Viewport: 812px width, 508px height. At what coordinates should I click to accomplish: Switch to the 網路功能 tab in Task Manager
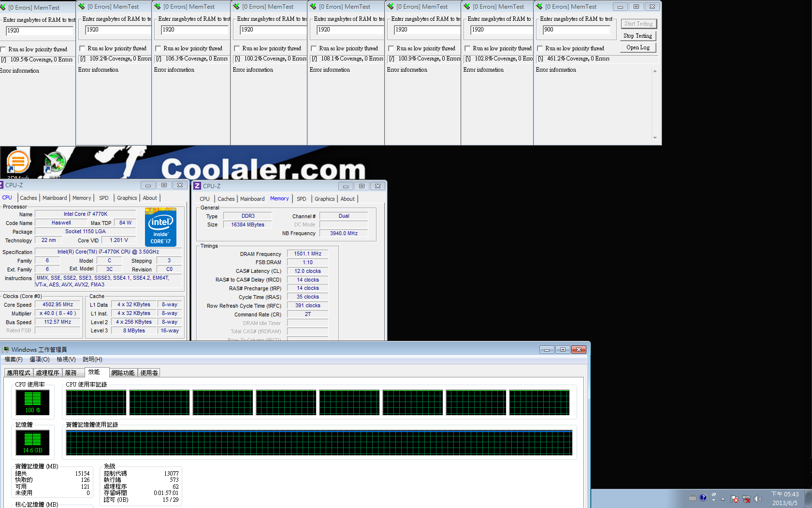(x=123, y=373)
